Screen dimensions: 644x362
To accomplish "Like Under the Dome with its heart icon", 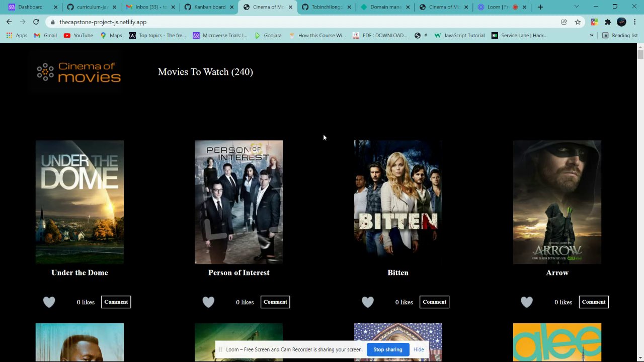I will (49, 302).
